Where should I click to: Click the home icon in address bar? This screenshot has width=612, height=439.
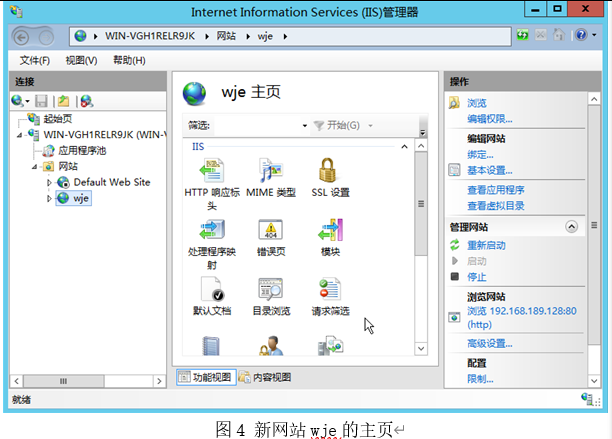(559, 35)
